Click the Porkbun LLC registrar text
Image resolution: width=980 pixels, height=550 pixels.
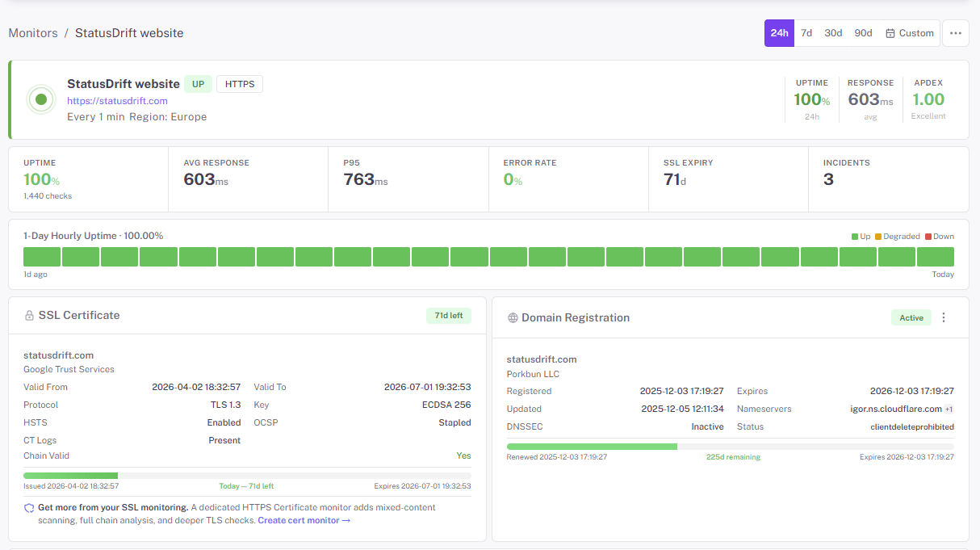(533, 375)
